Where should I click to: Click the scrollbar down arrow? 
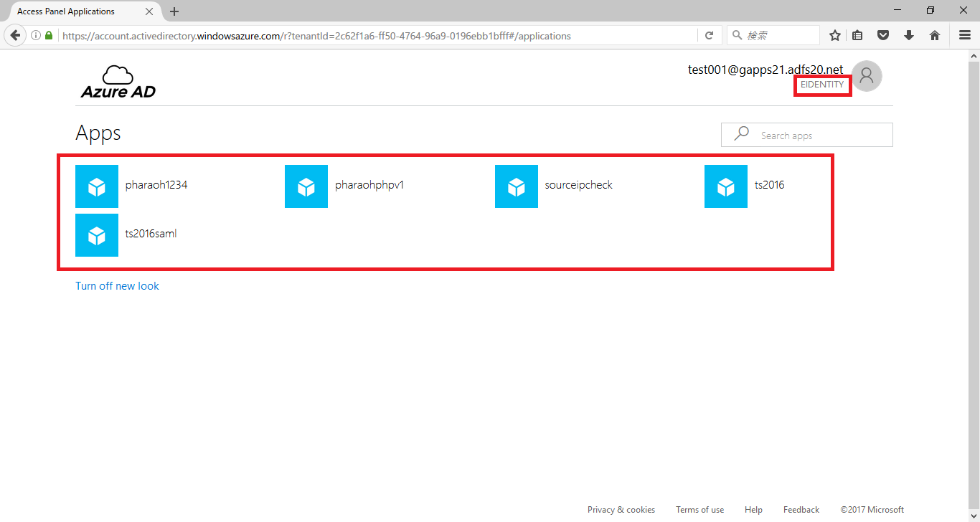pos(974,516)
